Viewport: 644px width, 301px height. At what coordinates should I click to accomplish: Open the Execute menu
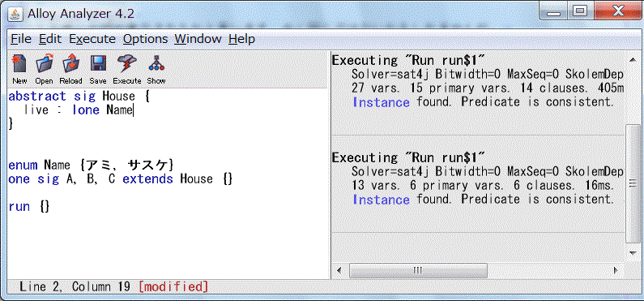coord(92,39)
